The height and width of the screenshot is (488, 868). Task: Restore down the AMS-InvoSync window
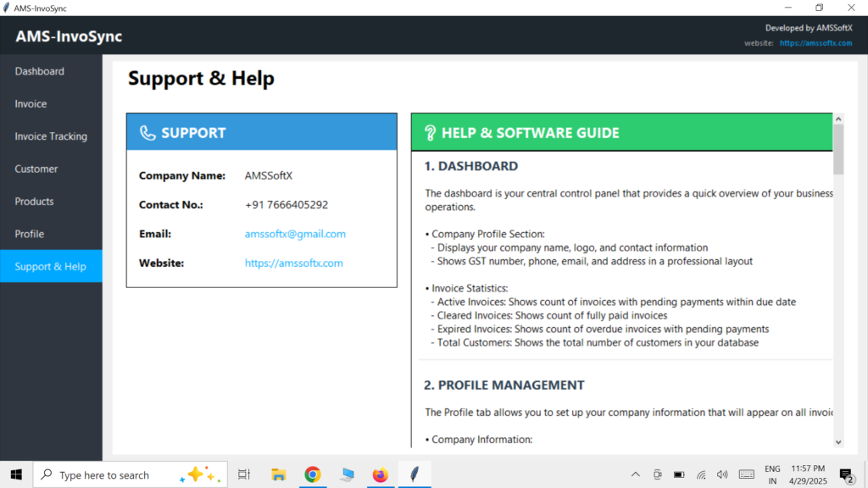(820, 8)
